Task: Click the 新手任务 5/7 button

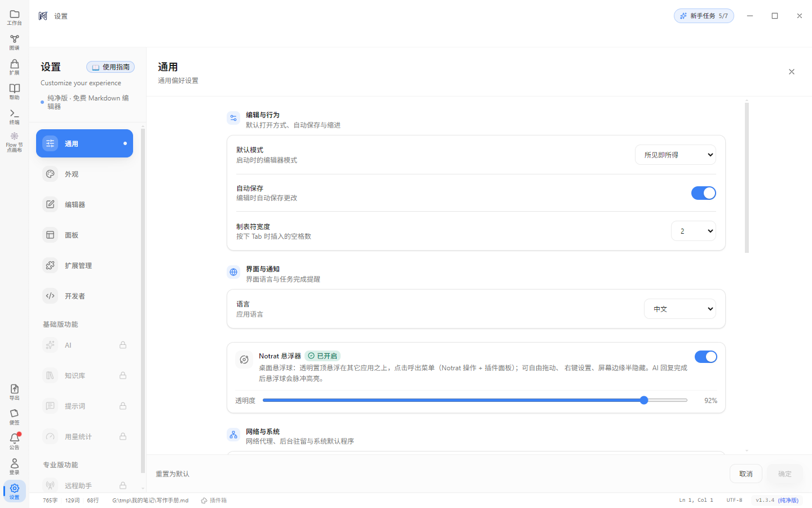Action: (704, 16)
